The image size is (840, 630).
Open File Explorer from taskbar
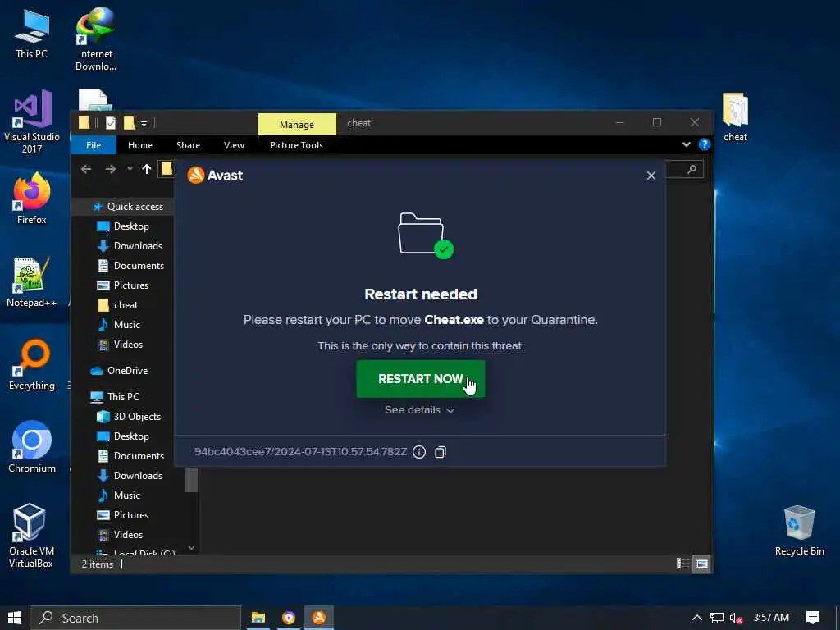pos(258,618)
